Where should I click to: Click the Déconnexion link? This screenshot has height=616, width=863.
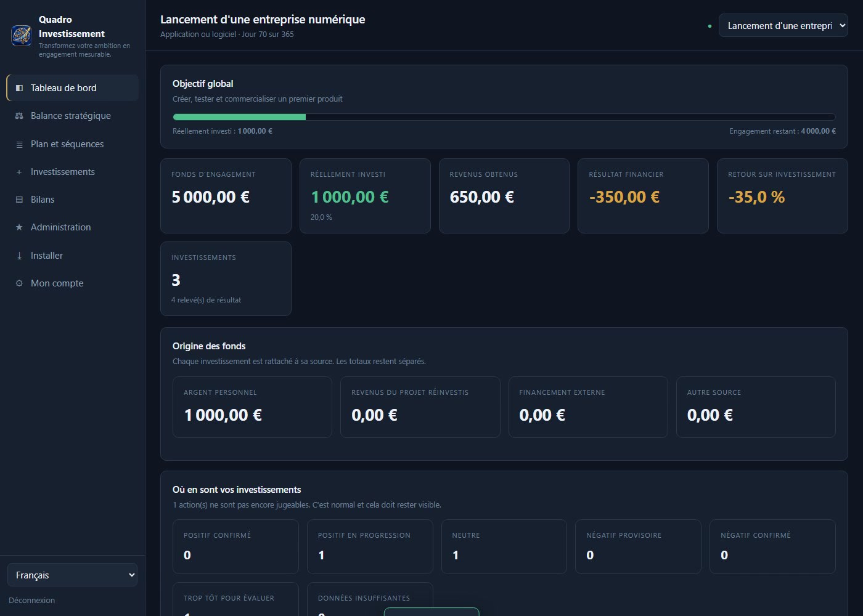coord(32,600)
